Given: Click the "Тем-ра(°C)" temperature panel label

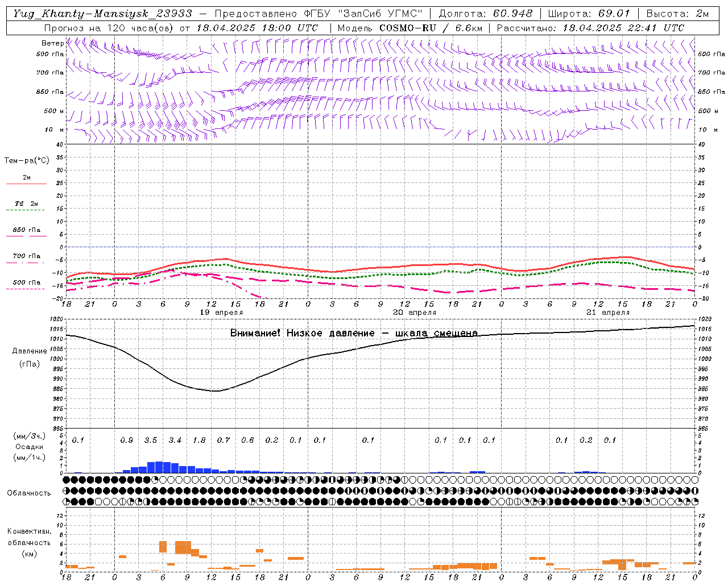Looking at the screenshot, I should click(27, 161).
